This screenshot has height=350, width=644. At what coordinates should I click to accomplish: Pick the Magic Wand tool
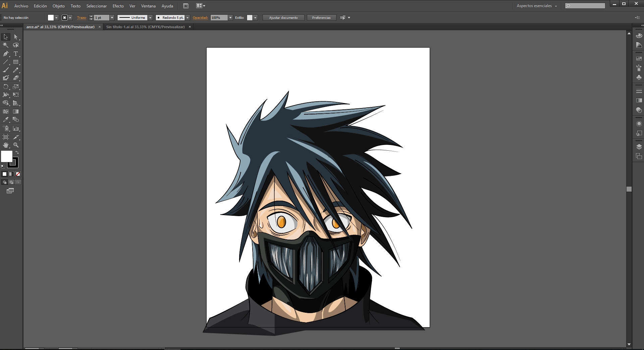(x=6, y=45)
